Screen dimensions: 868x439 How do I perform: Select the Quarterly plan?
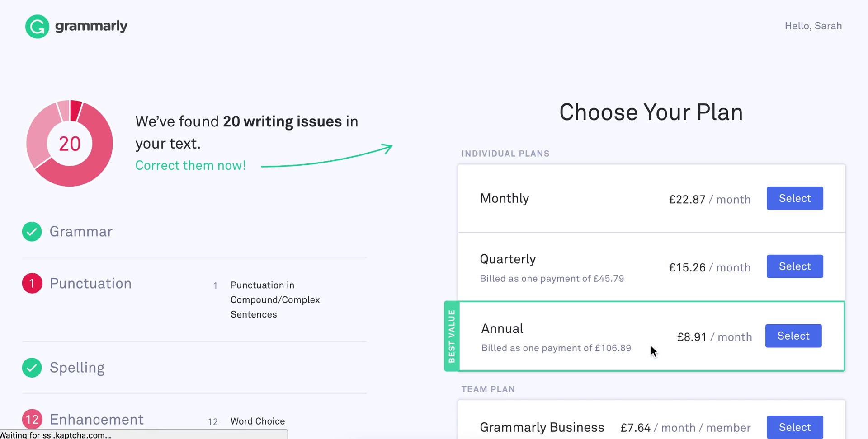click(x=795, y=266)
